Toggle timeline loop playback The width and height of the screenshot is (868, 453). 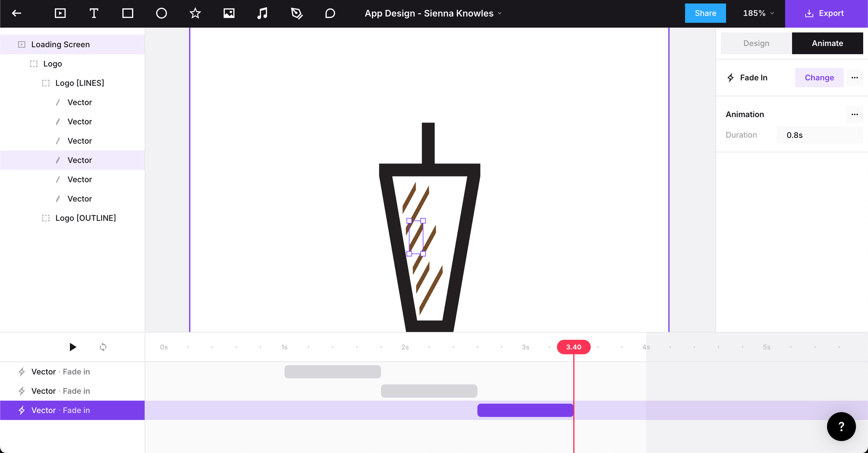(103, 347)
